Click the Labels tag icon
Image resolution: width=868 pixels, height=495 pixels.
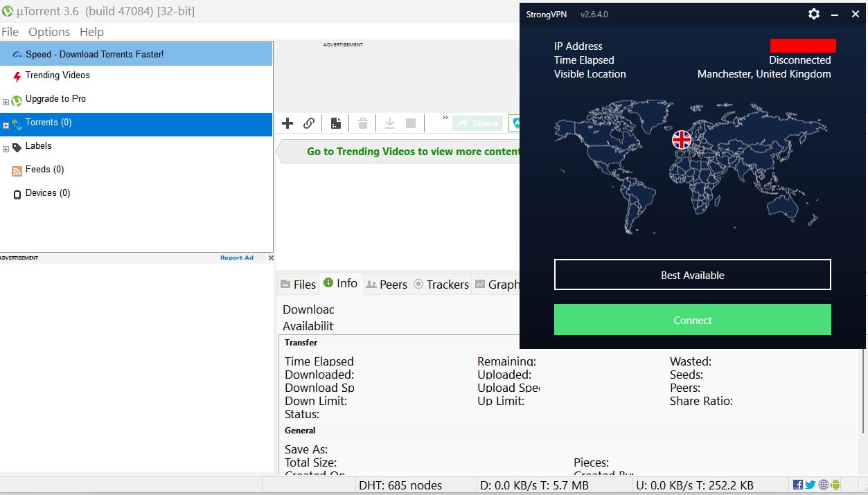coord(17,147)
